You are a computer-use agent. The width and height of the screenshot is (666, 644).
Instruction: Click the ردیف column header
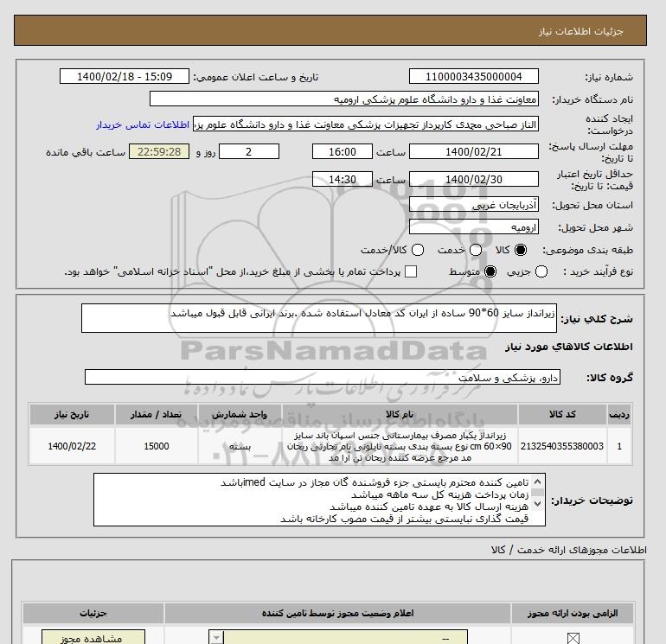619,414
